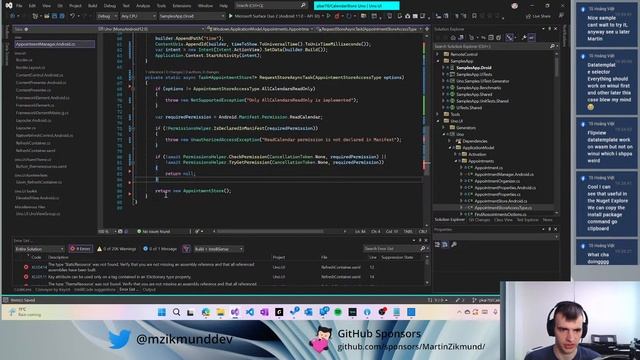Open the Build + IntelliSense dropdown
The width and height of the screenshot is (640, 360).
pyautogui.click(x=218, y=249)
